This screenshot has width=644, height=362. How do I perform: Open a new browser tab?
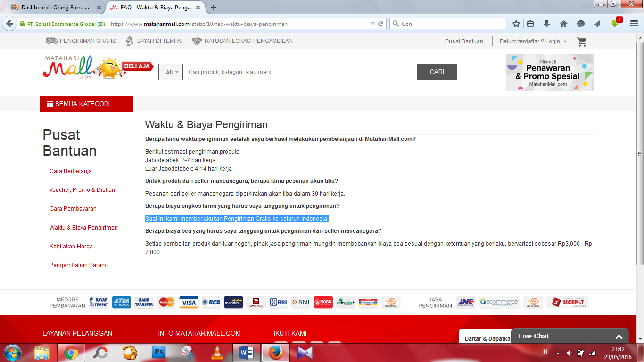[x=214, y=8]
